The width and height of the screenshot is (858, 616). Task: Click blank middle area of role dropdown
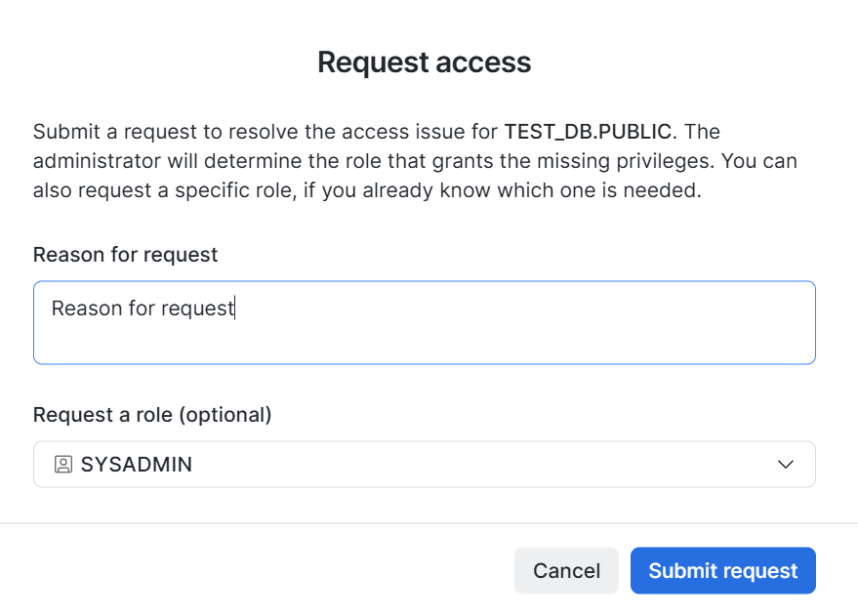[481, 465]
